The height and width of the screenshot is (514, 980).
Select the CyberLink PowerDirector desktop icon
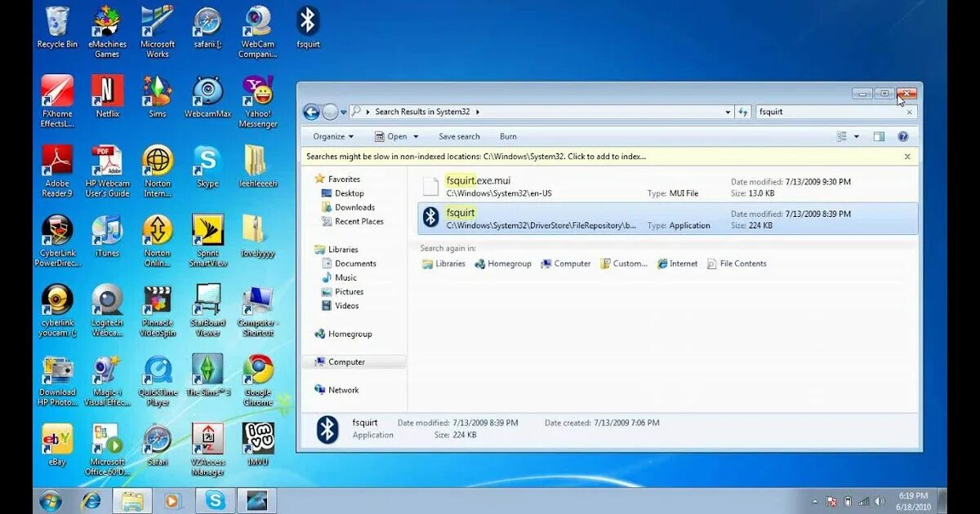click(57, 241)
